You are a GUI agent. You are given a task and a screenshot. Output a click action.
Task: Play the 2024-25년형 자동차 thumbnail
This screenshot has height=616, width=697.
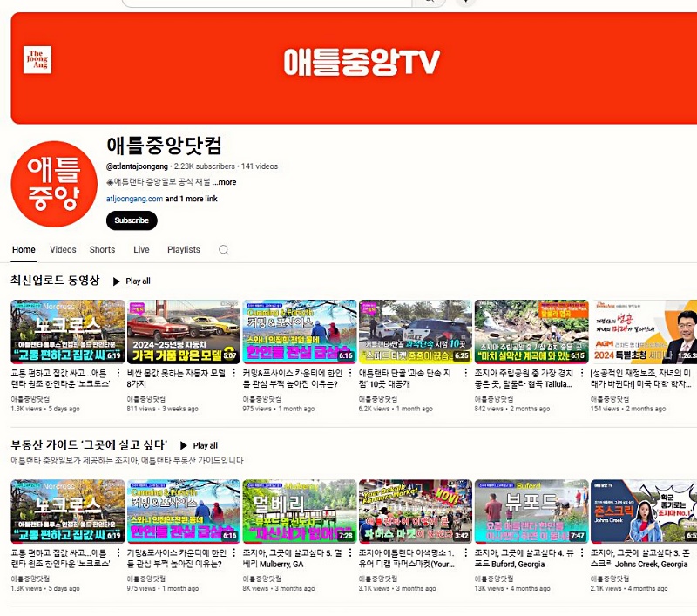[x=184, y=332]
